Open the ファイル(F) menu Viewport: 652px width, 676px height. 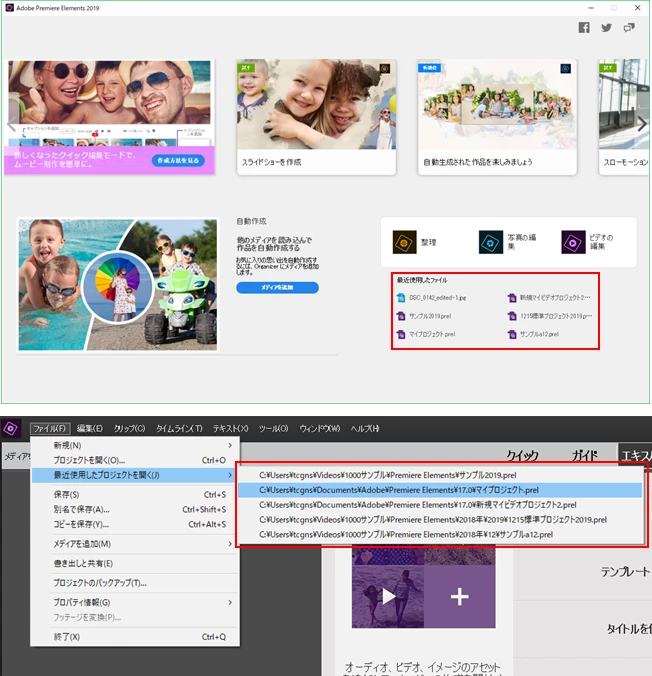click(50, 429)
